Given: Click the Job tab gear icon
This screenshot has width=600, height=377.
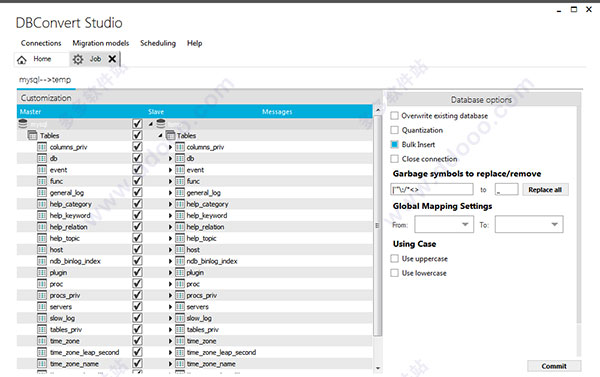Looking at the screenshot, I should [78, 59].
